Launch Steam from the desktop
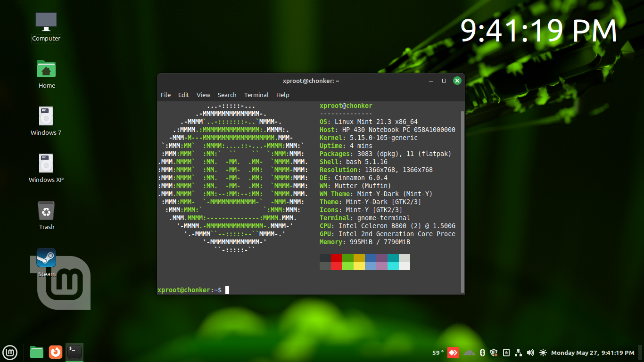 tap(46, 258)
